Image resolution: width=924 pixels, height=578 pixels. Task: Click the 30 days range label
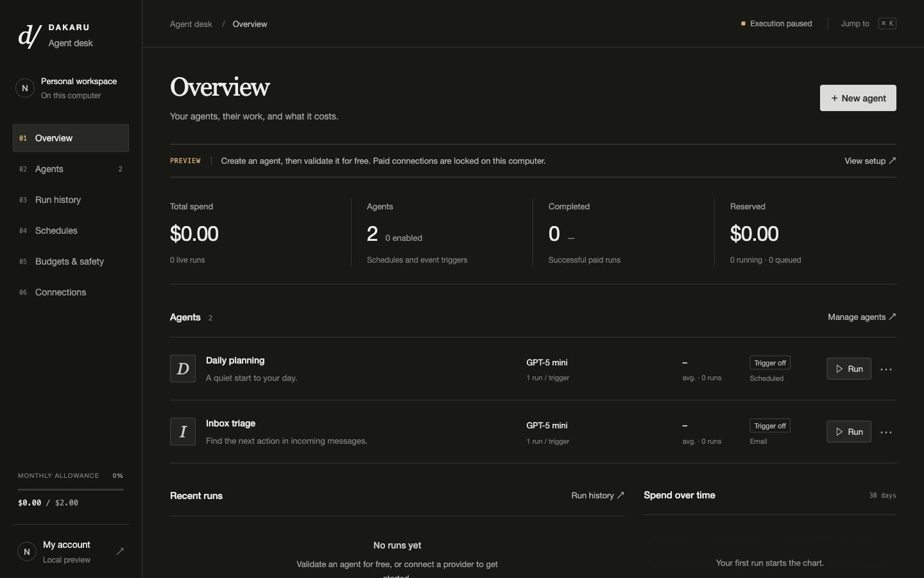click(x=882, y=496)
